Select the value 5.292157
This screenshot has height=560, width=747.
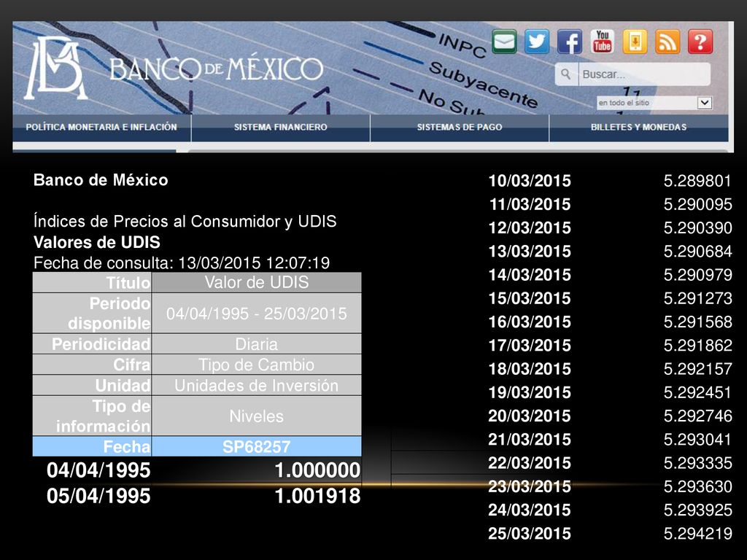698,369
